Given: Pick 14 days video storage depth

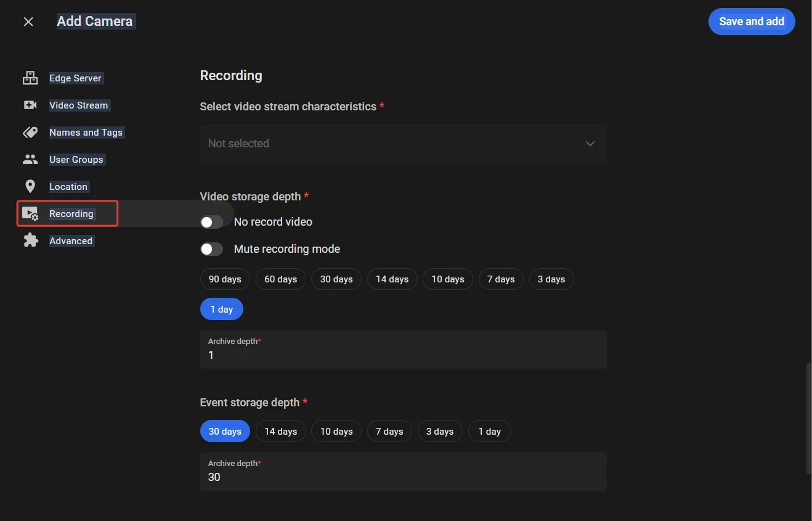Looking at the screenshot, I should (x=392, y=279).
